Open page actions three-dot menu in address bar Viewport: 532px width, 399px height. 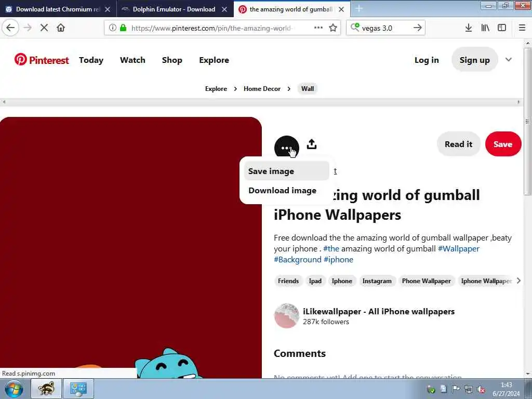pos(318,28)
